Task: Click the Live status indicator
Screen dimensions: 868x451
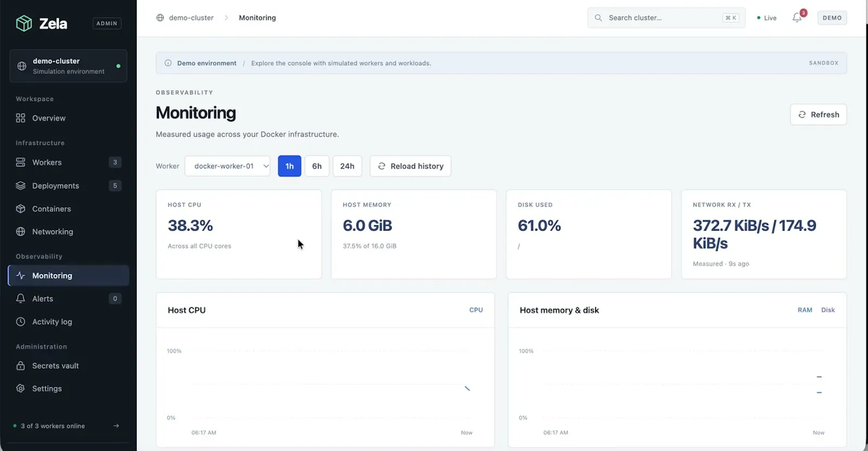Action: (x=767, y=18)
